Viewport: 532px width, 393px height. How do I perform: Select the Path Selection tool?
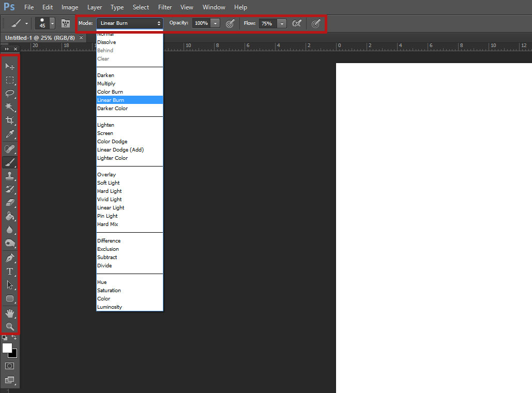[x=10, y=285]
